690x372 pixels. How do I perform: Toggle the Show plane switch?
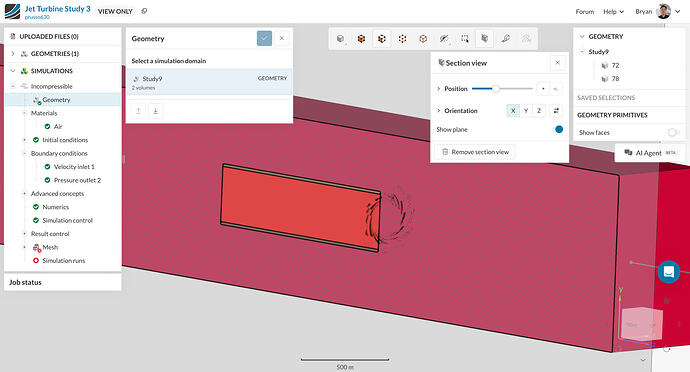point(558,129)
